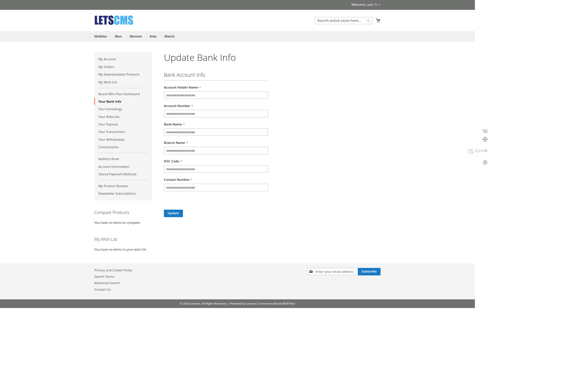Open the Privacy and Cookie Policy link

click(113, 271)
